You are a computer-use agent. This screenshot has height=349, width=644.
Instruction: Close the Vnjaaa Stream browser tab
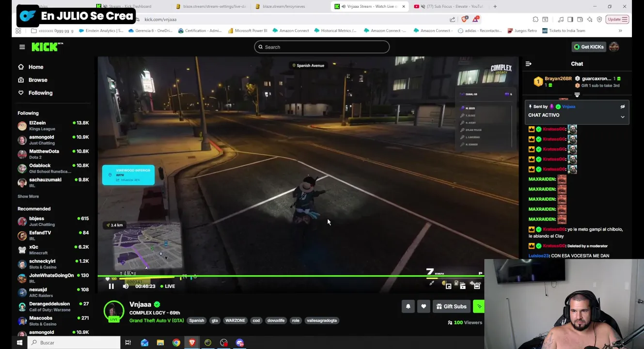(403, 6)
